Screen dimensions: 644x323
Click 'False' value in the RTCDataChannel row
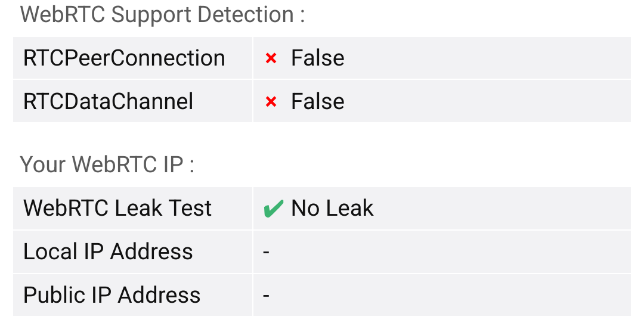click(x=317, y=102)
